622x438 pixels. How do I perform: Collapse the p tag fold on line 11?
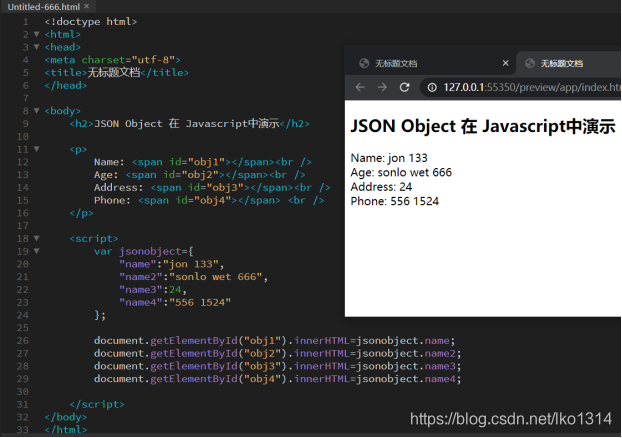pyautogui.click(x=36, y=149)
